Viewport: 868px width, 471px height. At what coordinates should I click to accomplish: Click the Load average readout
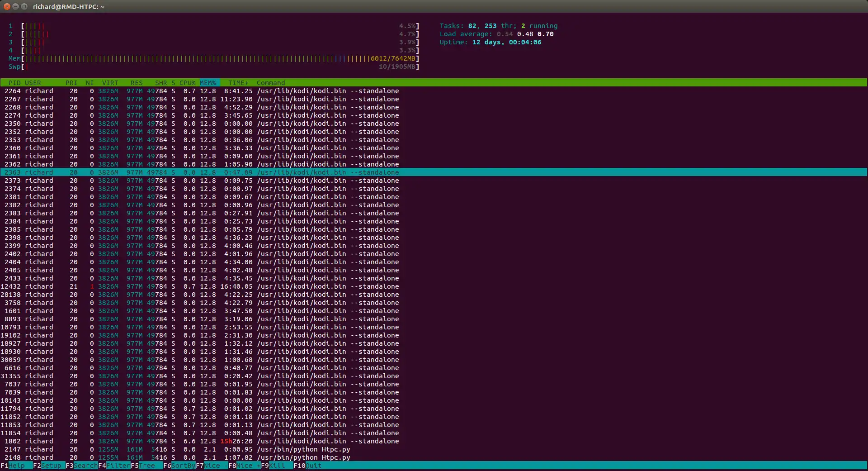click(x=496, y=34)
